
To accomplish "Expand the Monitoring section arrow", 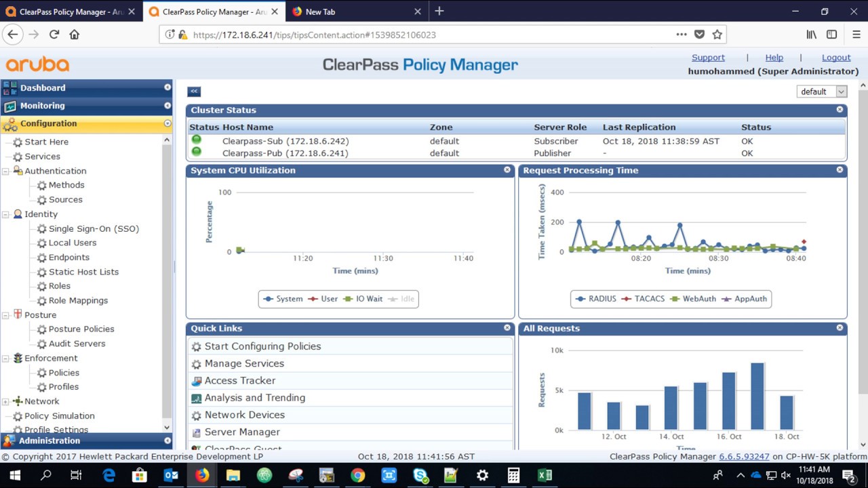I will pos(167,106).
